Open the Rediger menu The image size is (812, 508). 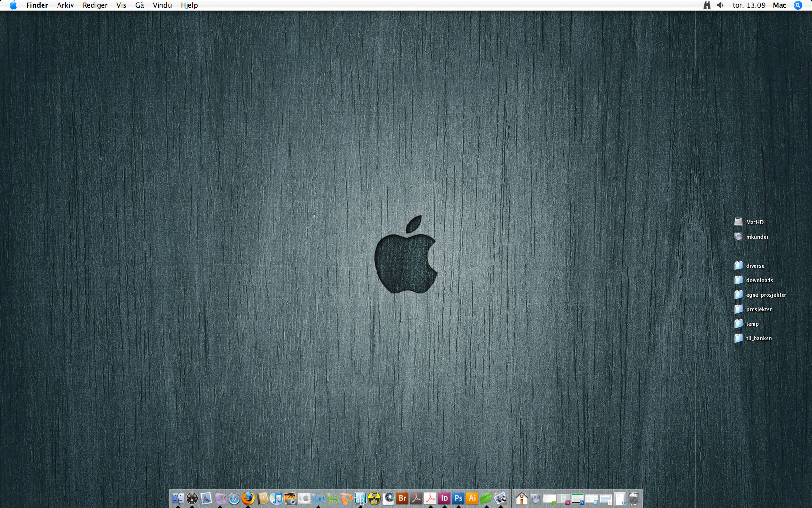[95, 5]
